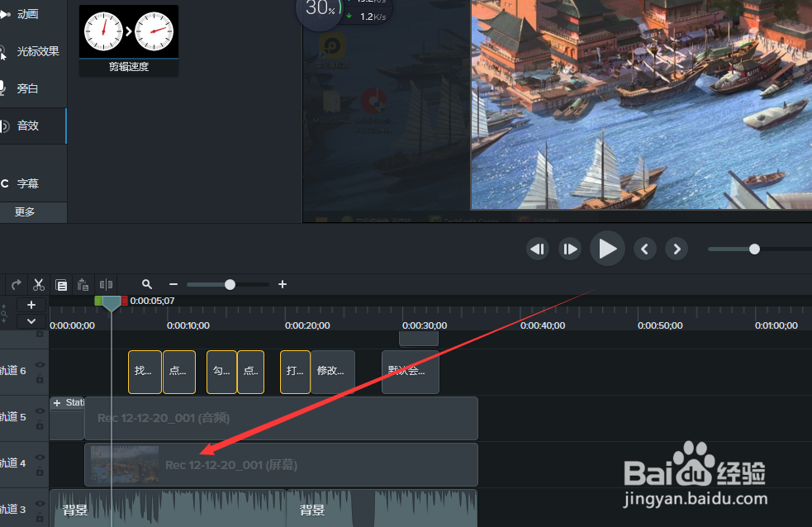Select the 剪辑速度 clip speed effect
This screenshot has width=812, height=527.
[x=129, y=41]
